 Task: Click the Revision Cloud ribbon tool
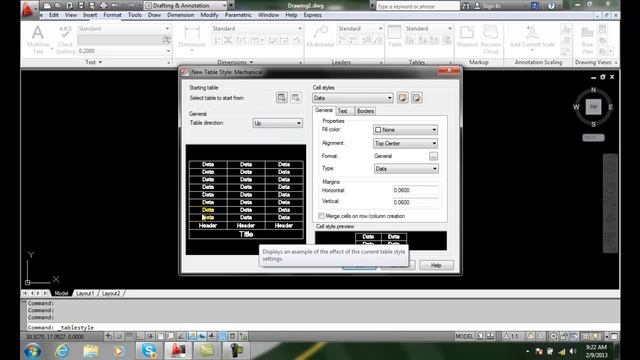pyautogui.click(x=491, y=39)
